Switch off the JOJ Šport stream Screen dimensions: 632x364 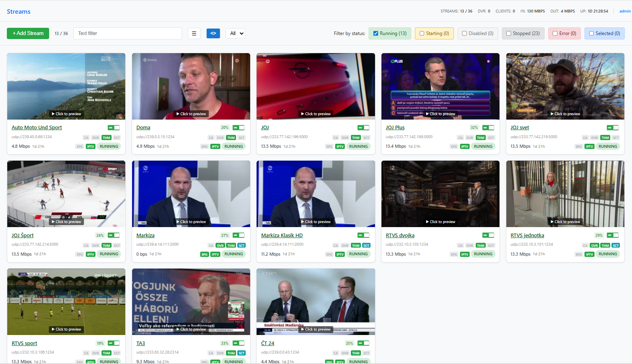tap(114, 235)
